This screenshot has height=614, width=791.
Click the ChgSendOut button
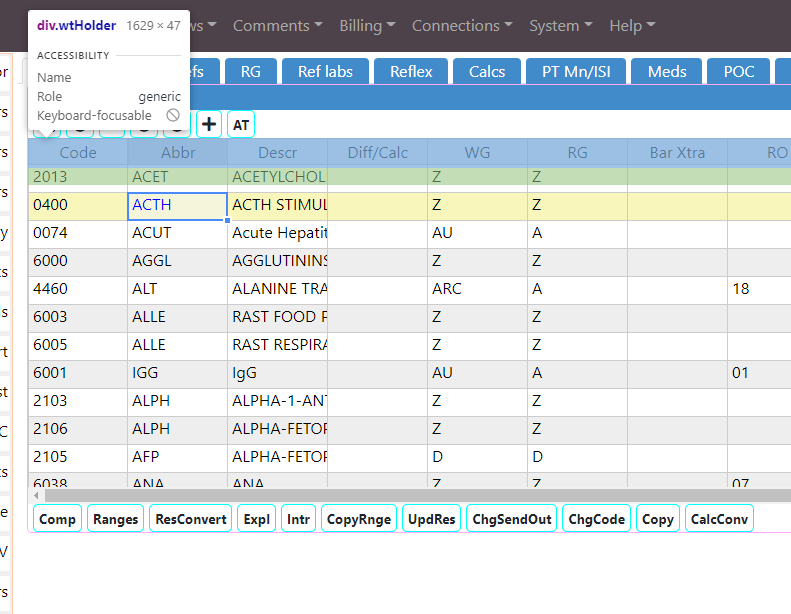tap(512, 519)
